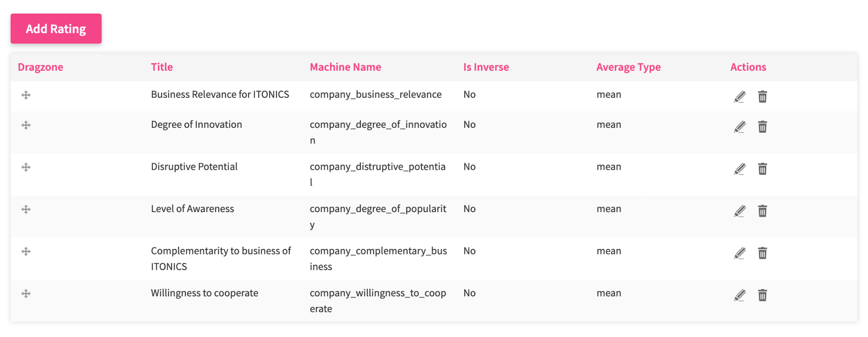
Task: Open the edit pencil for Degree of Innovation
Action: [x=740, y=126]
